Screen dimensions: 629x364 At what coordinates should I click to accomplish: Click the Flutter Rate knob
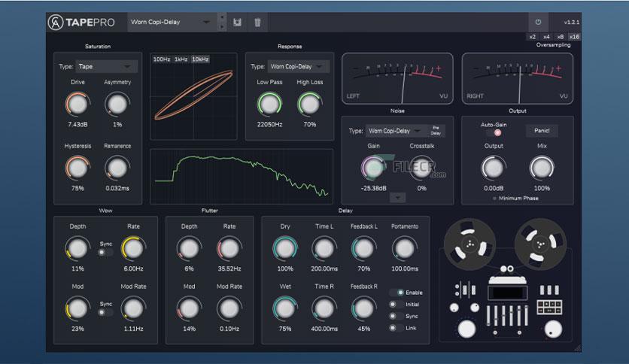[229, 248]
